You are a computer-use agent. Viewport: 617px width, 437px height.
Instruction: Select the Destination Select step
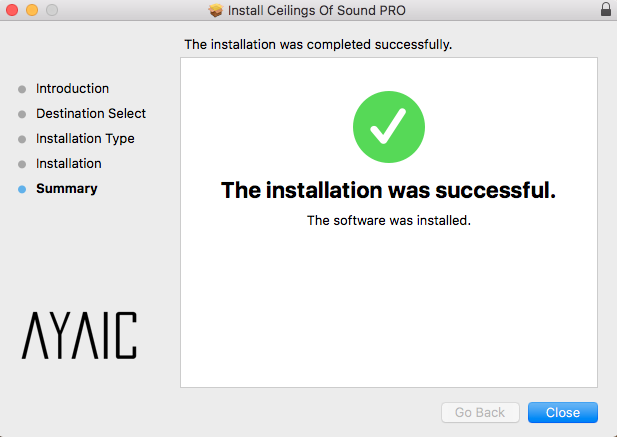coord(91,114)
